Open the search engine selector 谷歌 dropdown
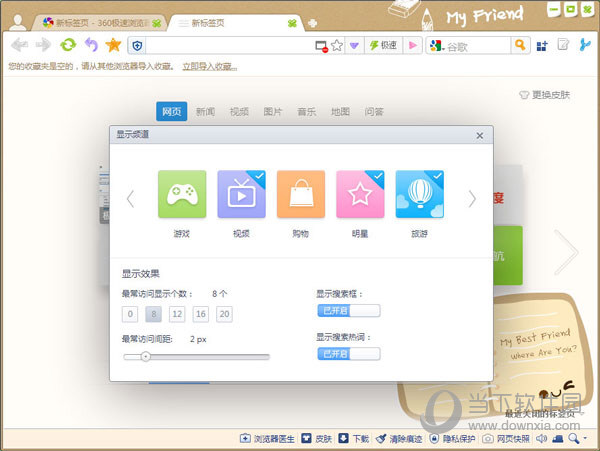600x451 pixels. point(437,46)
